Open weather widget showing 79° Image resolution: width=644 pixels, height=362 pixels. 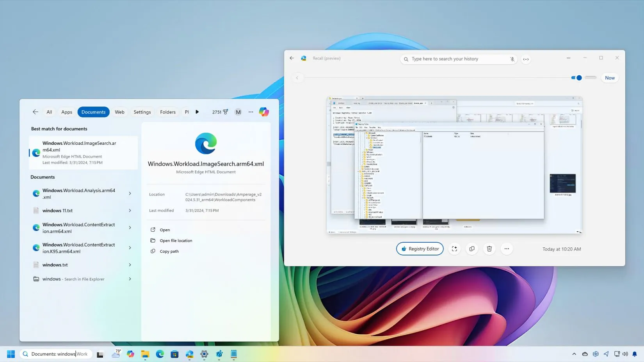tap(116, 354)
